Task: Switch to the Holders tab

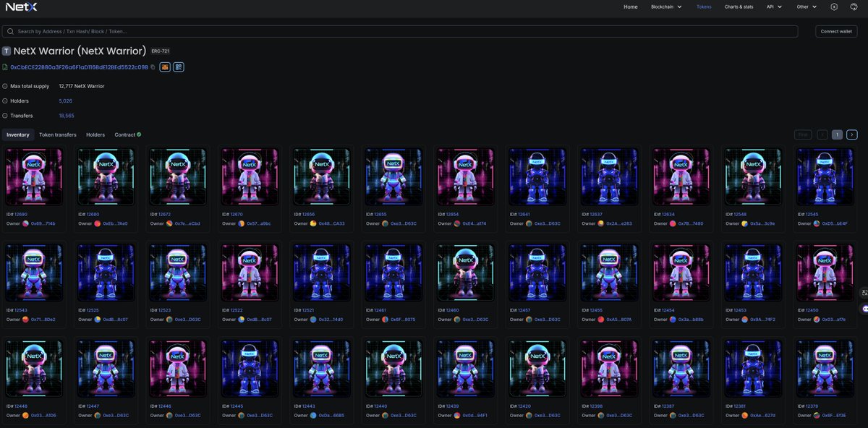Action: coord(95,134)
